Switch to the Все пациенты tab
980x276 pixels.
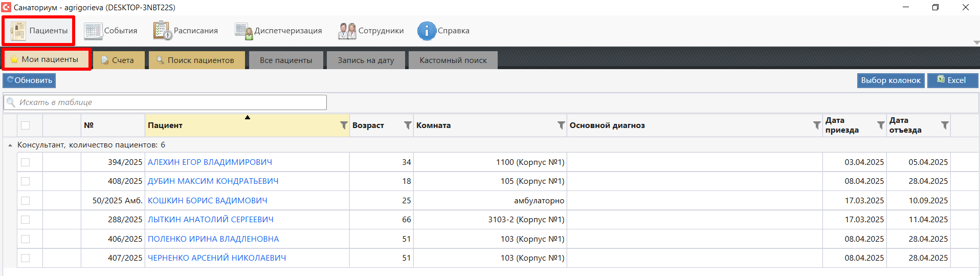pyautogui.click(x=286, y=60)
